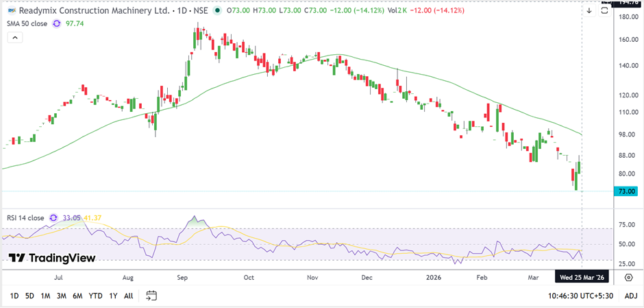The width and height of the screenshot is (644, 308).
Task: Show All time range data
Action: pos(128,296)
